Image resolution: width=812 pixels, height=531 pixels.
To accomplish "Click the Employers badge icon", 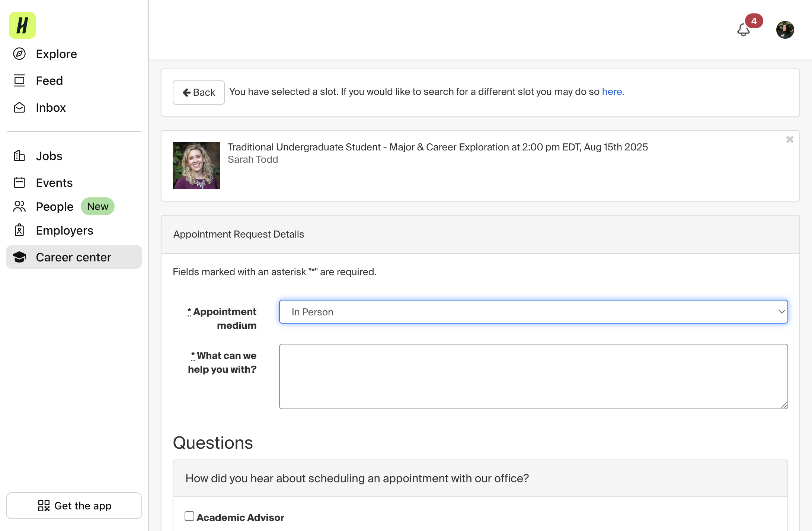I will coord(19,230).
